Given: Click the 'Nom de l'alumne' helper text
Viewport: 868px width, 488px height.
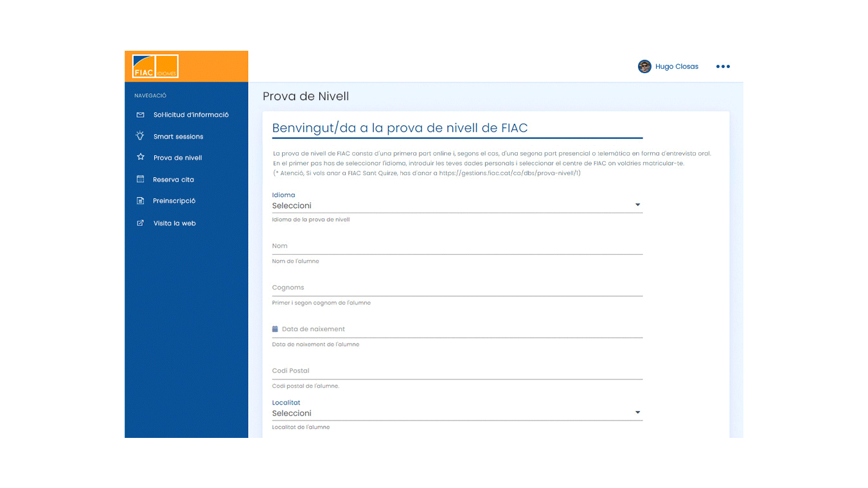Looking at the screenshot, I should (x=296, y=261).
